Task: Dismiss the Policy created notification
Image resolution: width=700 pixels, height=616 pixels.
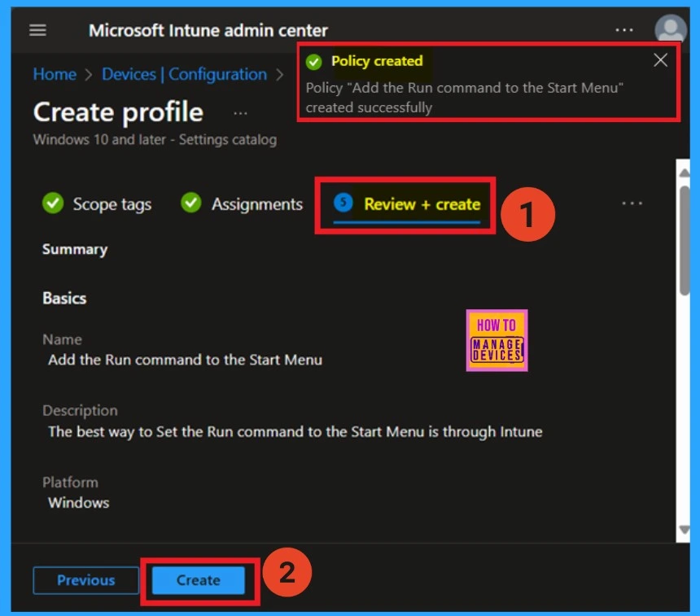Action: click(660, 60)
